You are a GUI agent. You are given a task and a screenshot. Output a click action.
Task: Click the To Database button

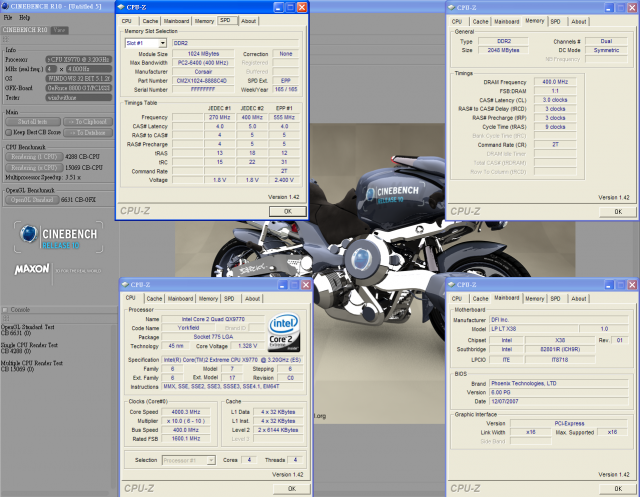click(x=88, y=133)
